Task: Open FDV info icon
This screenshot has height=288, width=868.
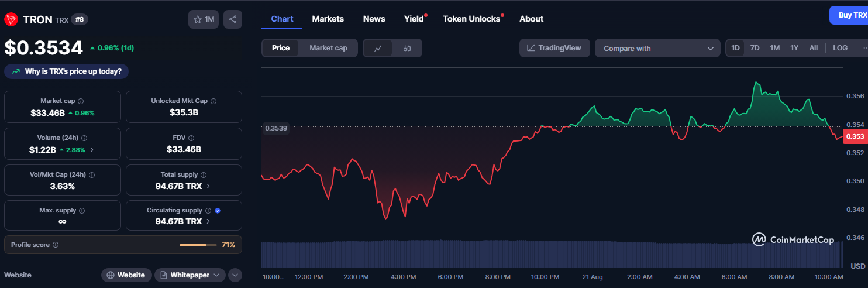Action: 192,138
